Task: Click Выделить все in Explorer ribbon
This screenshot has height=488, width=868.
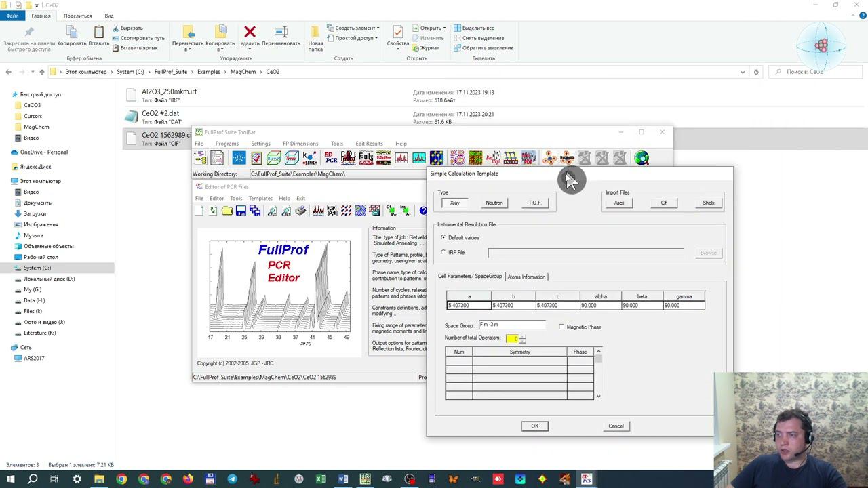Action: (473, 28)
